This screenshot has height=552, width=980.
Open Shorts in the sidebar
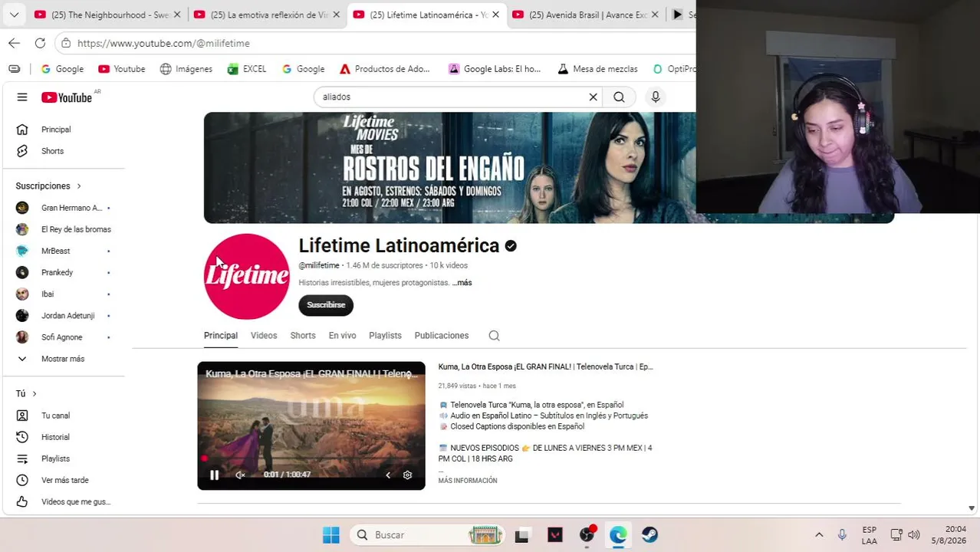[x=64, y=151]
